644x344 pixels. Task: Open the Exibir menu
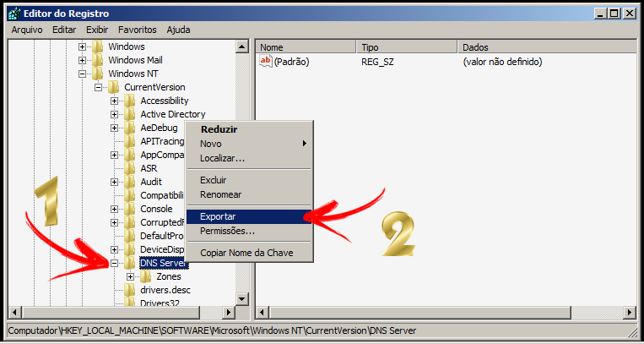tap(97, 30)
